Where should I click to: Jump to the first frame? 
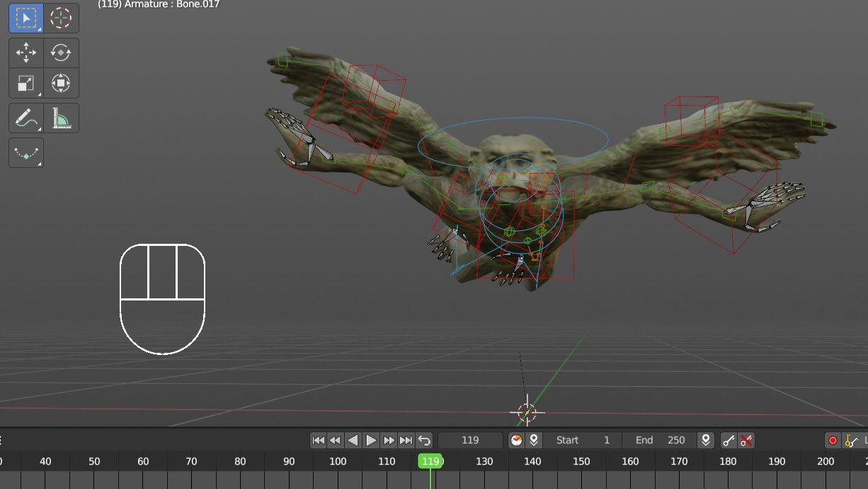(x=319, y=440)
